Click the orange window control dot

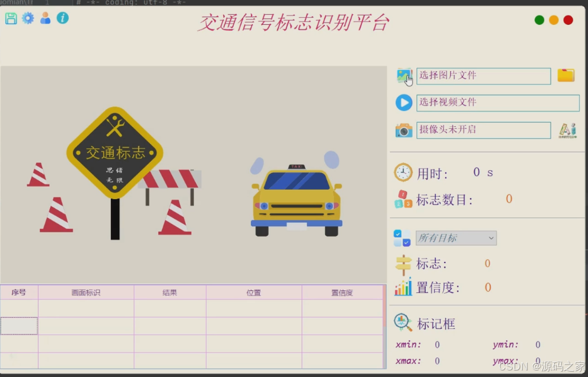click(x=554, y=20)
